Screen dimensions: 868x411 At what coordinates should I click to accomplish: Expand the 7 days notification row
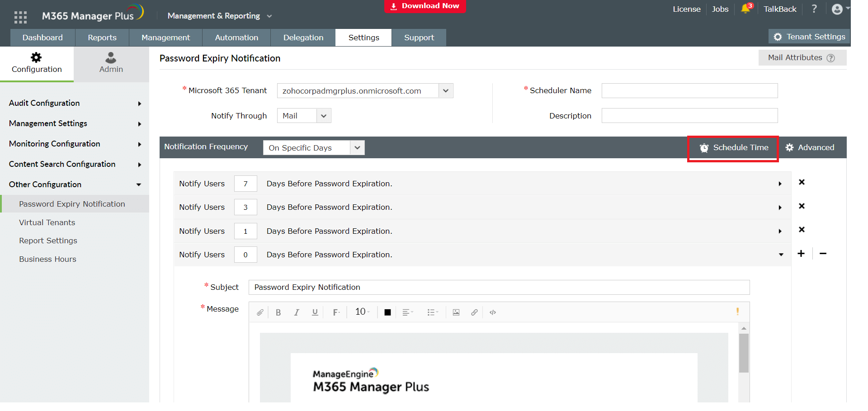(x=780, y=184)
